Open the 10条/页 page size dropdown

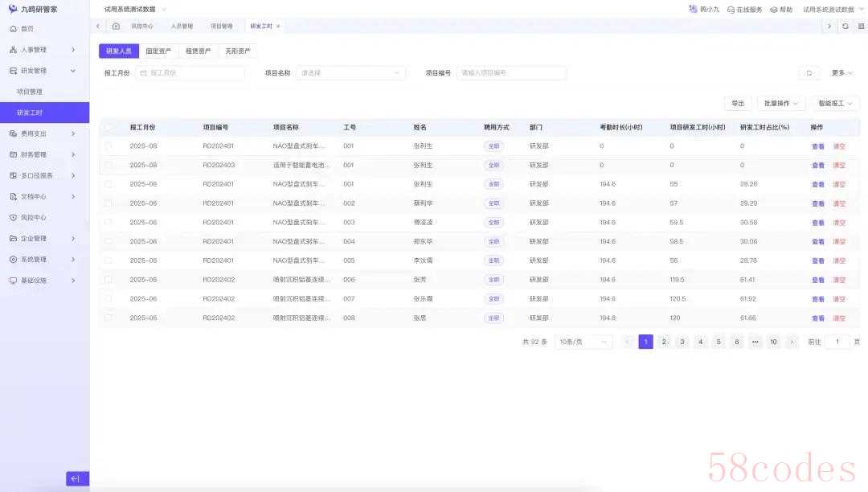583,342
